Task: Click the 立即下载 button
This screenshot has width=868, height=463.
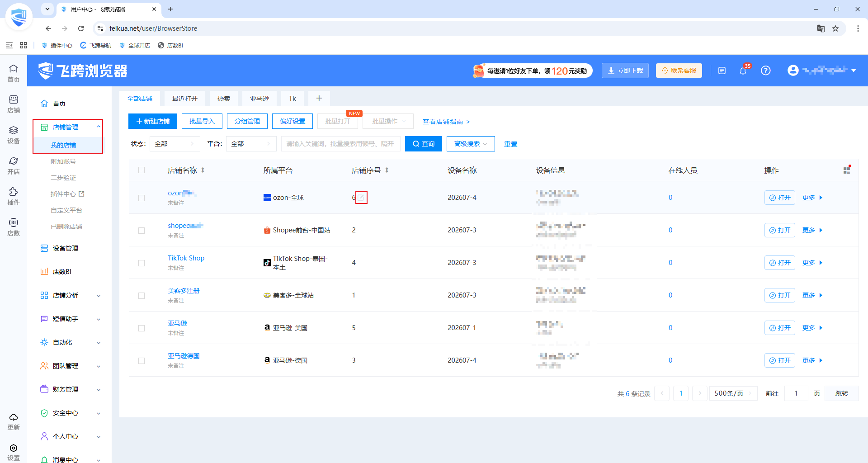Action: tap(625, 71)
